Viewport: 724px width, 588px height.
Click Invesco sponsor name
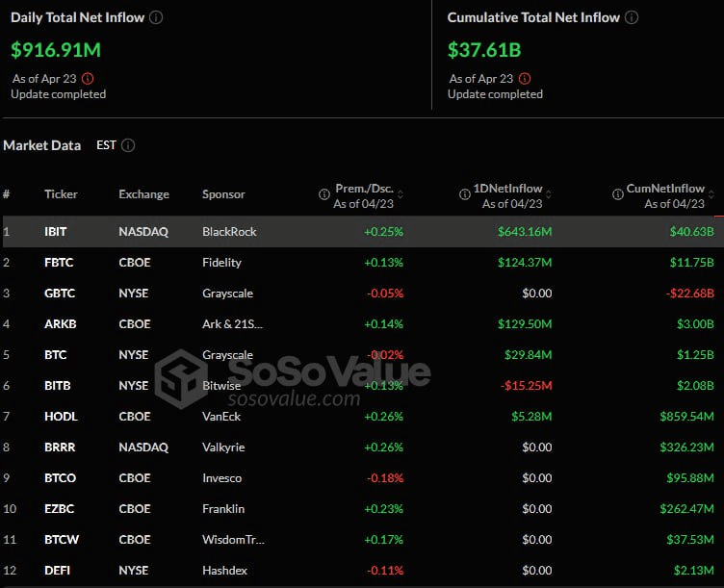click(222, 478)
